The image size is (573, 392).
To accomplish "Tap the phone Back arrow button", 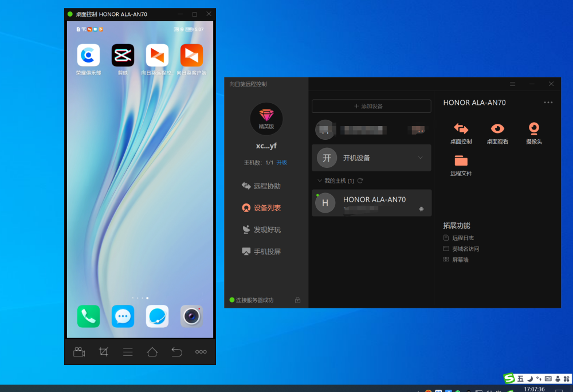I will pyautogui.click(x=176, y=352).
